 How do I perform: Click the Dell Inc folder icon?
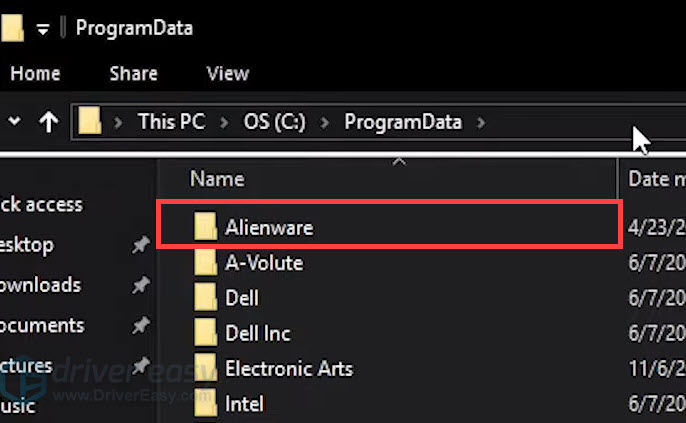point(205,333)
